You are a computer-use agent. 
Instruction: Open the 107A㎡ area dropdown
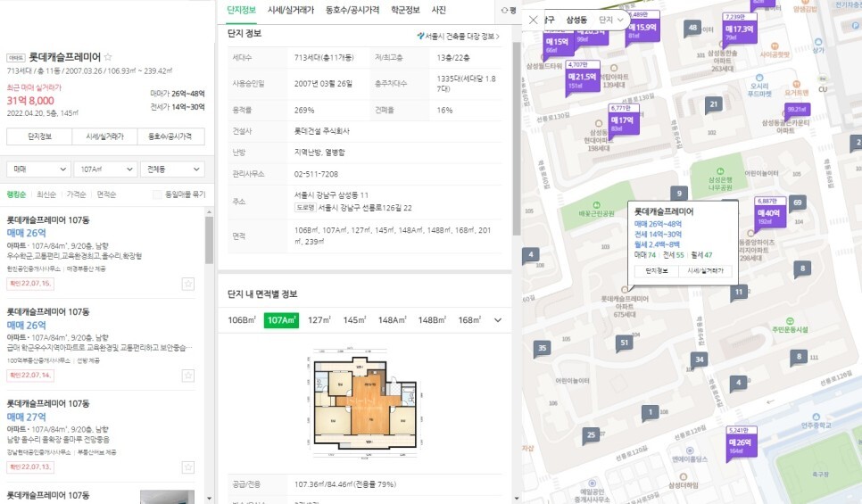point(105,169)
